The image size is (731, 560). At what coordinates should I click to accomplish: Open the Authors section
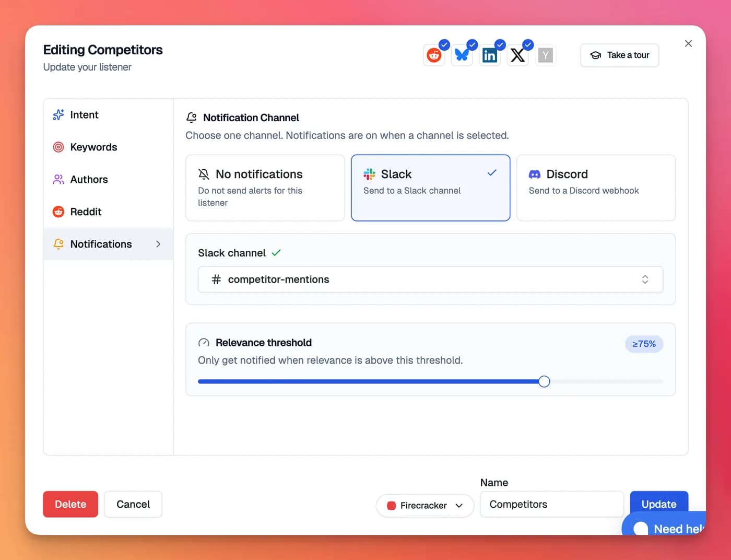coord(108,180)
